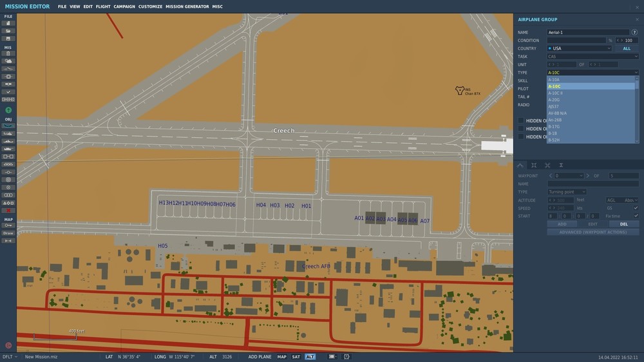This screenshot has height=362, width=644.
Task: Click the red circular icon bottom-left corner
Action: tap(8, 345)
